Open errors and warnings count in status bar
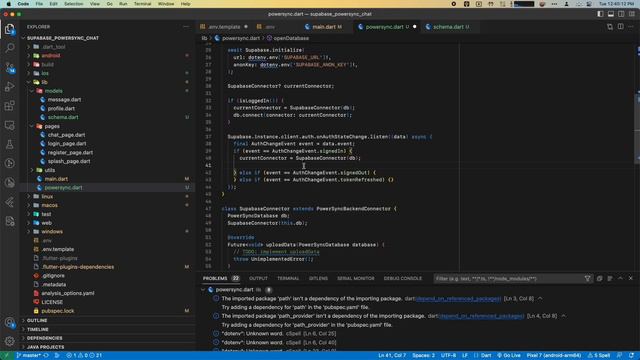Image resolution: width=640 pixels, height=360 pixels. point(84,356)
